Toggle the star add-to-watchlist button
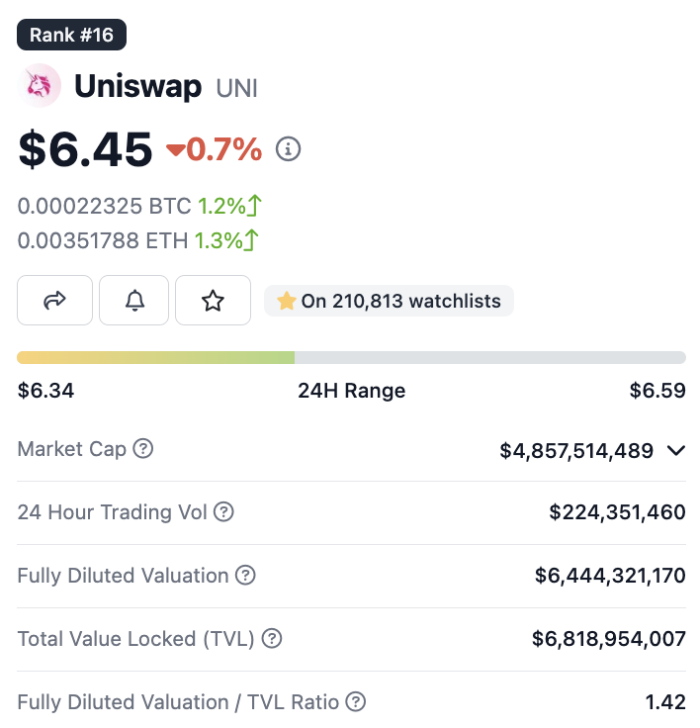Image resolution: width=700 pixels, height=728 pixels. pos(213,301)
